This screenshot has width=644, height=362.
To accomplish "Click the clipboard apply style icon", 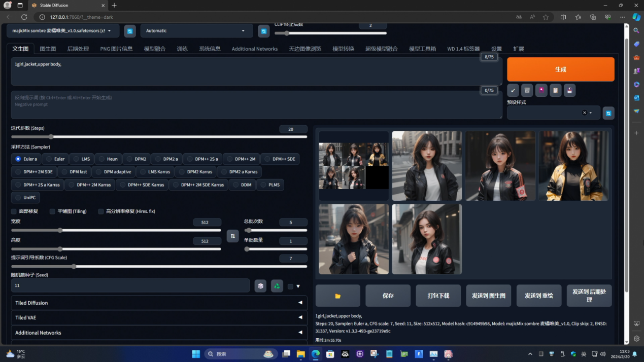I will pos(555,90).
